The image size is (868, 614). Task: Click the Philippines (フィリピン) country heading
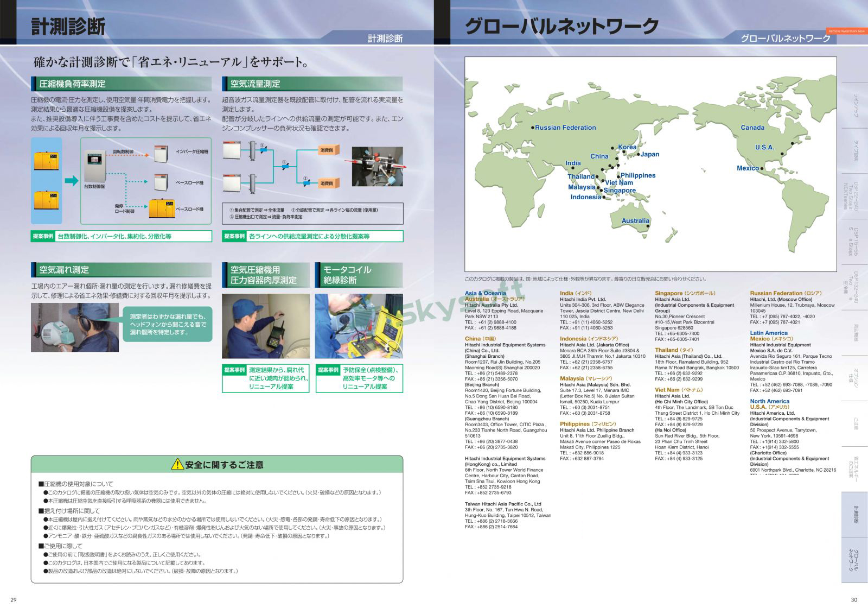pos(588,424)
